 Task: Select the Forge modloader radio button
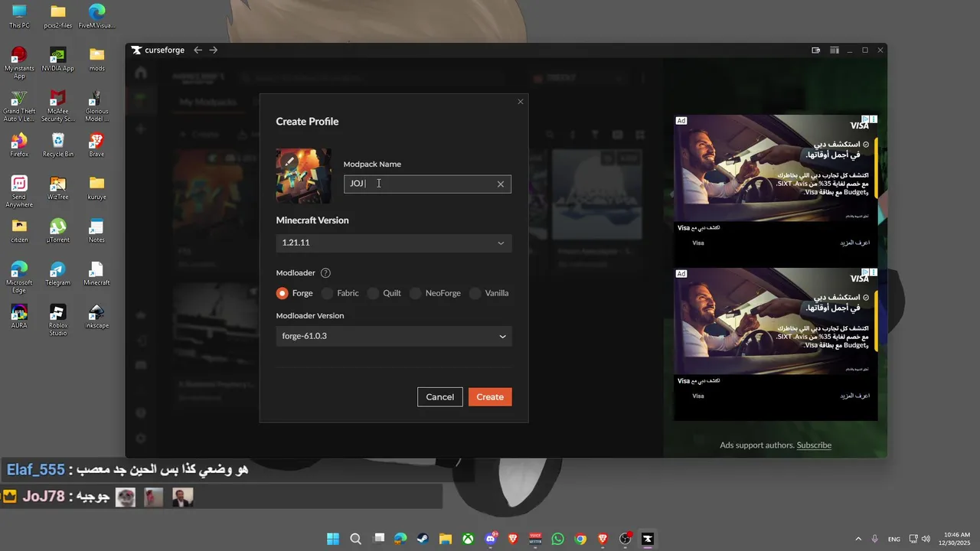(283, 293)
